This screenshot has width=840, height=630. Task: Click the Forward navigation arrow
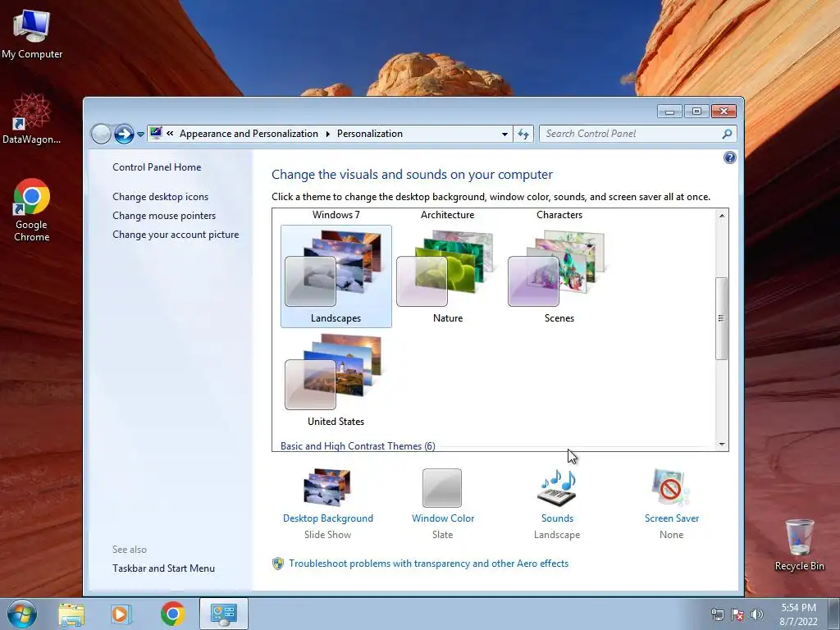(x=124, y=134)
